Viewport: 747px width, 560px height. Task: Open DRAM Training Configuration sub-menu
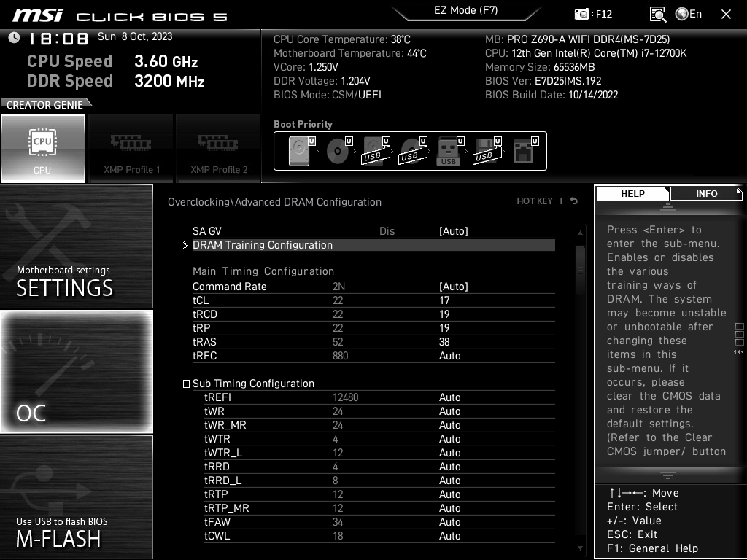click(373, 245)
